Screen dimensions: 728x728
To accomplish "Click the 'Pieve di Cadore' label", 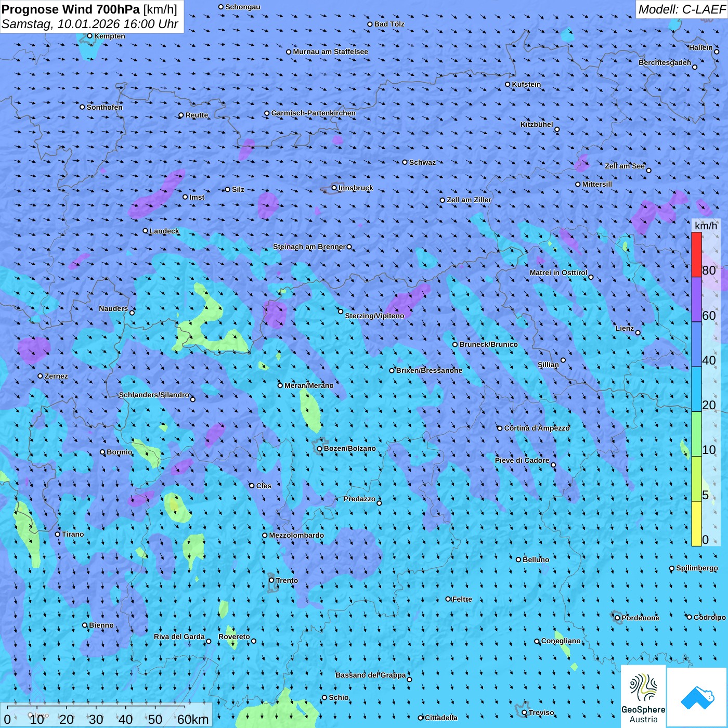I will point(522,460).
